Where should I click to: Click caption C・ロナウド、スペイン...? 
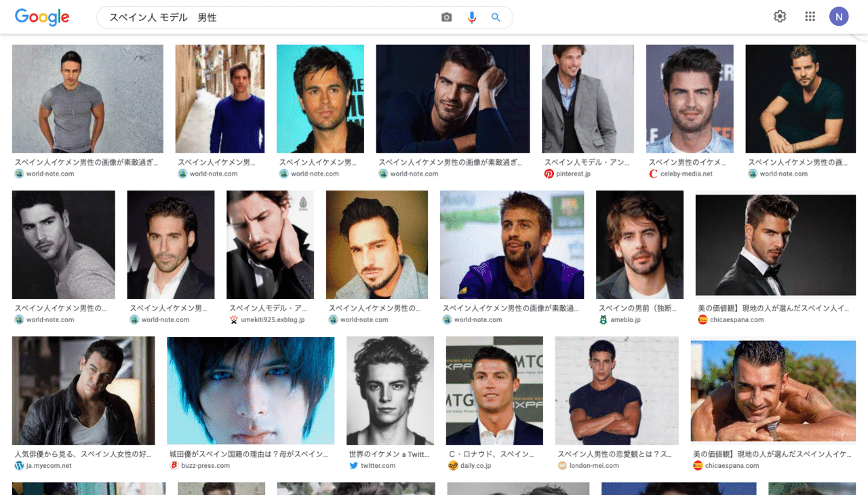tap(492, 454)
